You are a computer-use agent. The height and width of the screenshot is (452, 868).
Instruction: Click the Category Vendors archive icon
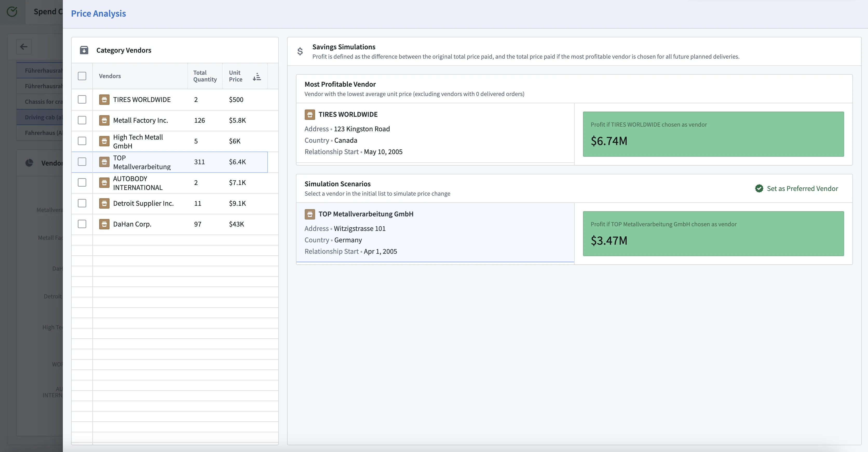pyautogui.click(x=84, y=50)
